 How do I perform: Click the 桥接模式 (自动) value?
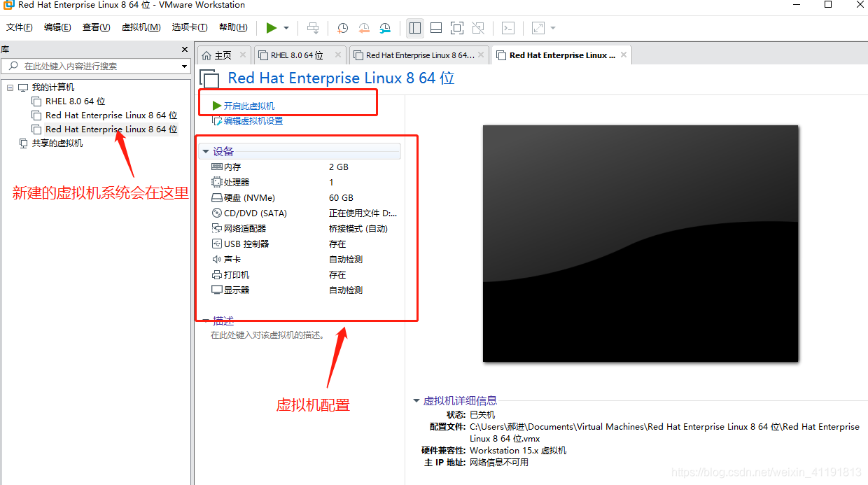(358, 229)
